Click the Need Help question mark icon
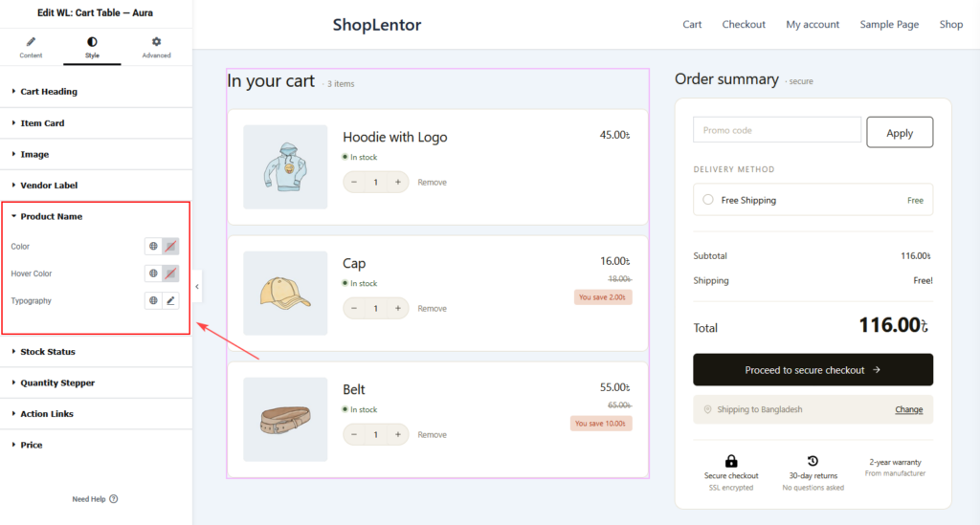Image resolution: width=980 pixels, height=525 pixels. [114, 499]
